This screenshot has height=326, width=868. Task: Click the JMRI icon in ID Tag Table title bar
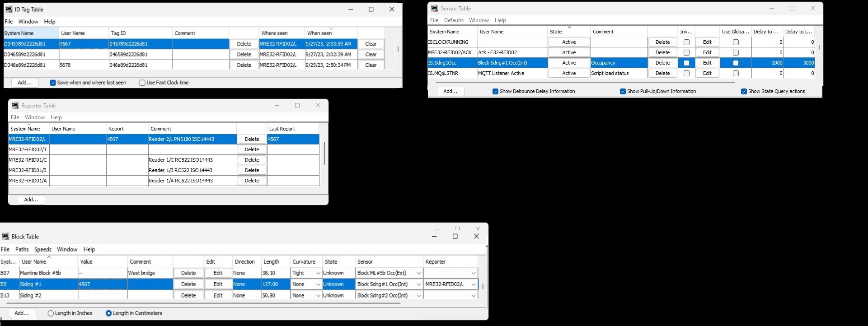click(x=9, y=9)
